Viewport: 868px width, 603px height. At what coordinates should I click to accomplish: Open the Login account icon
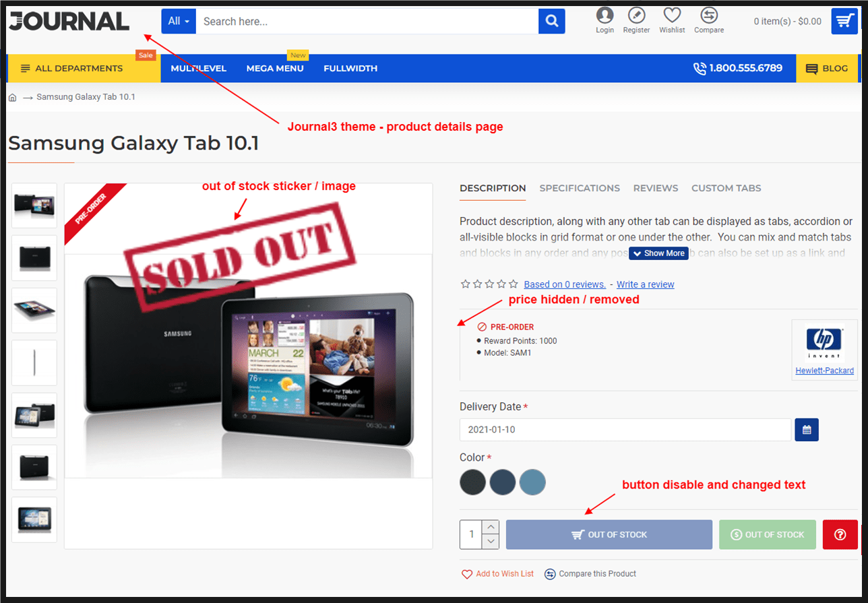pyautogui.click(x=604, y=15)
